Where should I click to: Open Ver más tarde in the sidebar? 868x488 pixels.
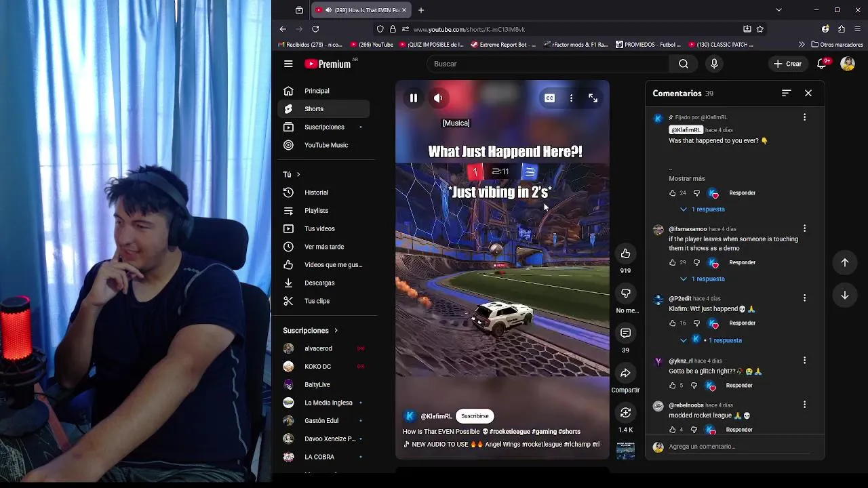pos(323,247)
